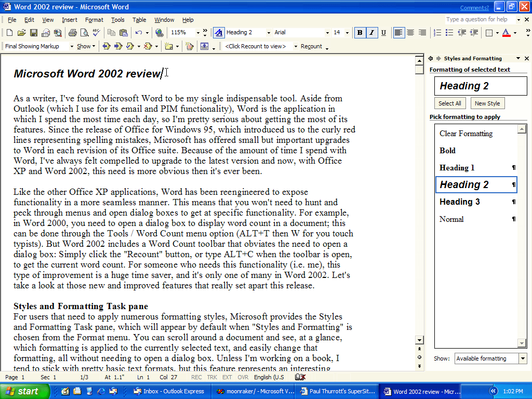Click the New Style button

[487, 103]
